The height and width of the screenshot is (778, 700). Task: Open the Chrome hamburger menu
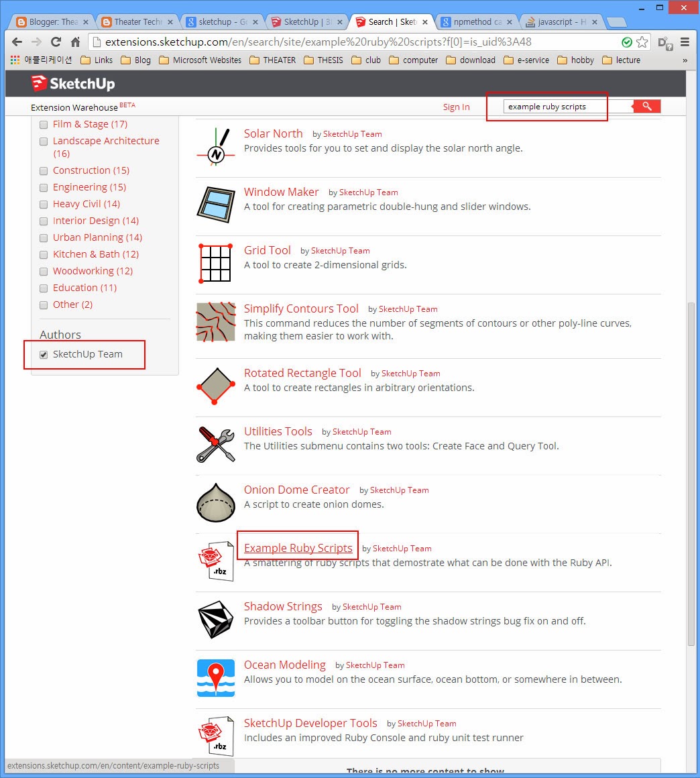(685, 42)
